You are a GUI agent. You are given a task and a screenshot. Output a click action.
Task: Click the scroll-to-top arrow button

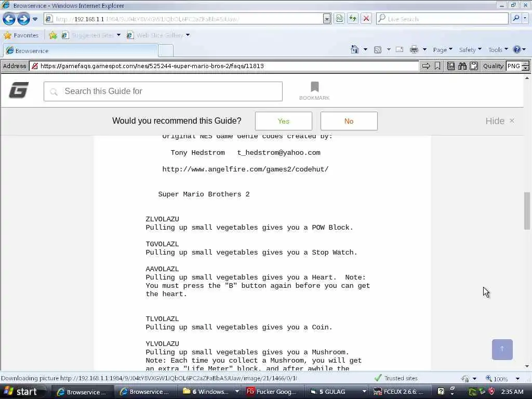(x=502, y=350)
